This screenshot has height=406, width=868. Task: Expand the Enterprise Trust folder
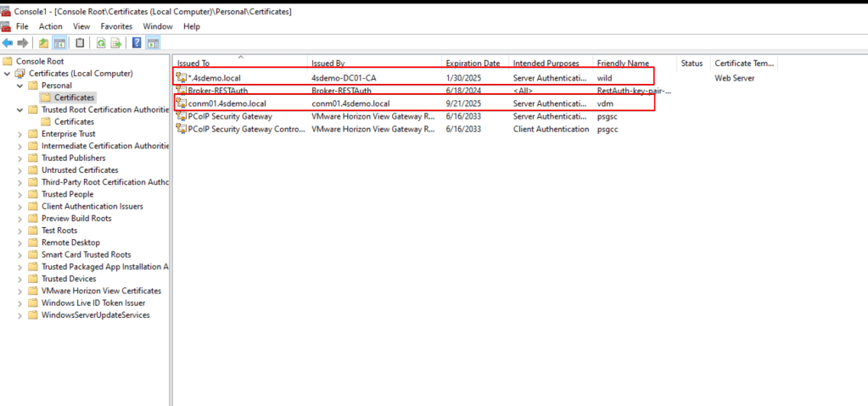pyautogui.click(x=21, y=134)
